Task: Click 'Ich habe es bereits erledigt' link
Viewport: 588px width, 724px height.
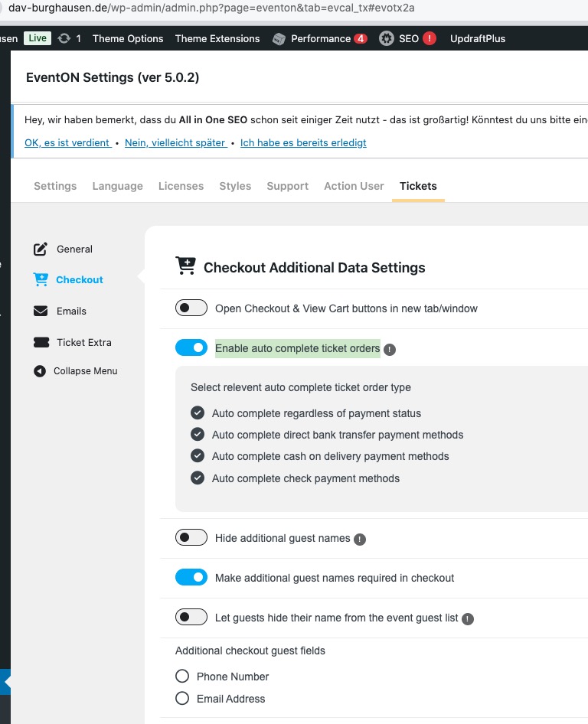Action: click(303, 142)
